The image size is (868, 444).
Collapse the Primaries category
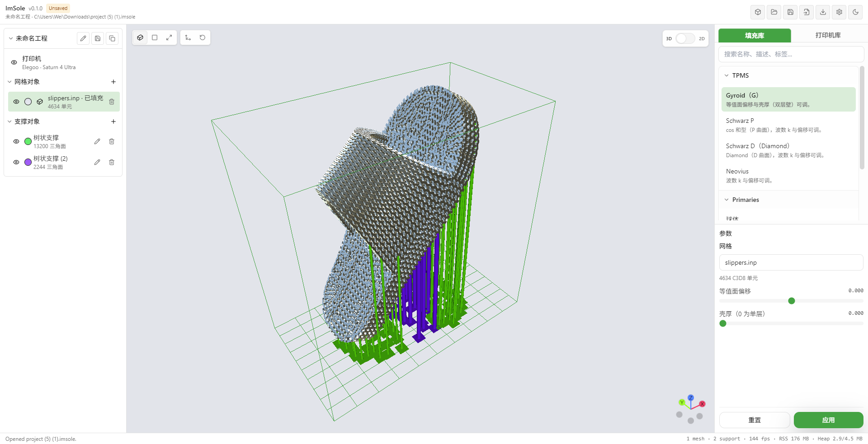[726, 200]
